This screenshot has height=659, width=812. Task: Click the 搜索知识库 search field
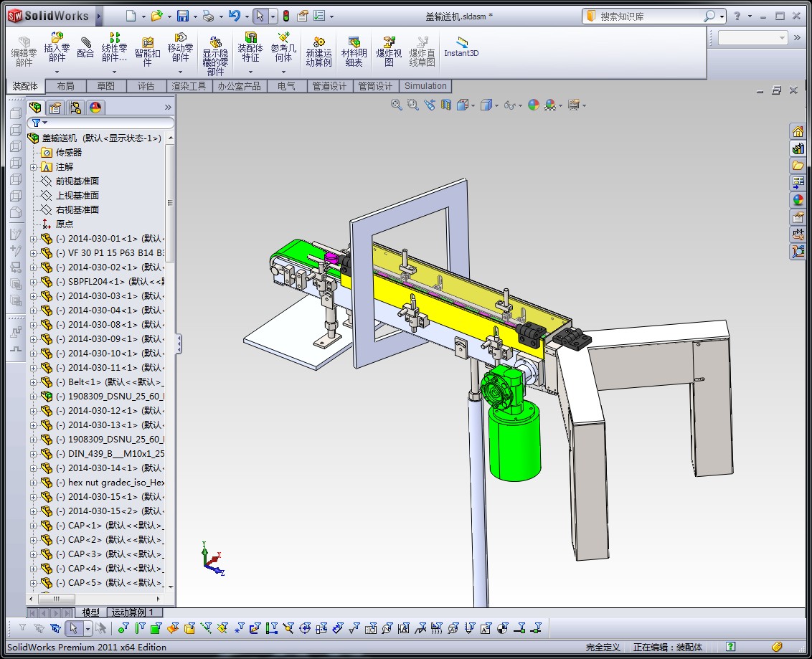(x=650, y=16)
